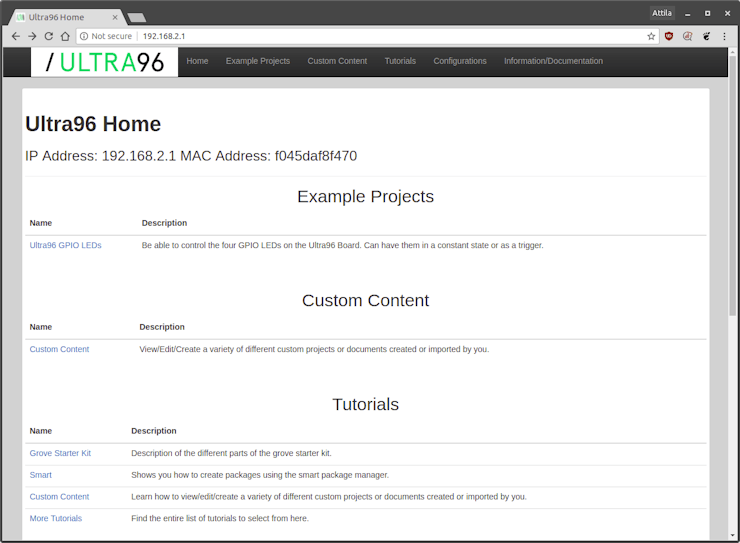Bookmark this page with the star icon

tap(651, 36)
